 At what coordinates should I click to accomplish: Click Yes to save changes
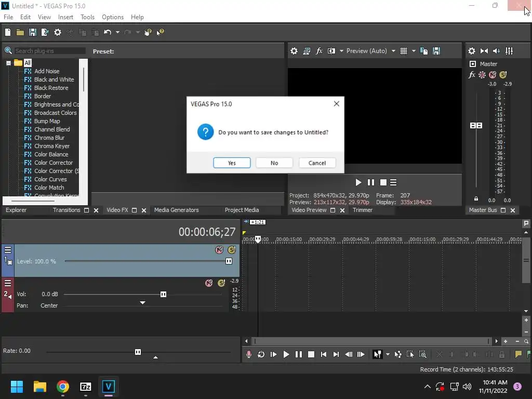(232, 163)
